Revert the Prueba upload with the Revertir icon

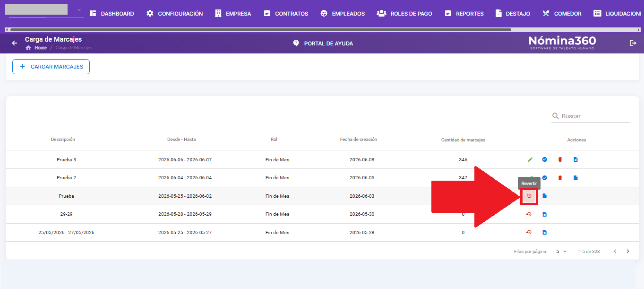(529, 196)
